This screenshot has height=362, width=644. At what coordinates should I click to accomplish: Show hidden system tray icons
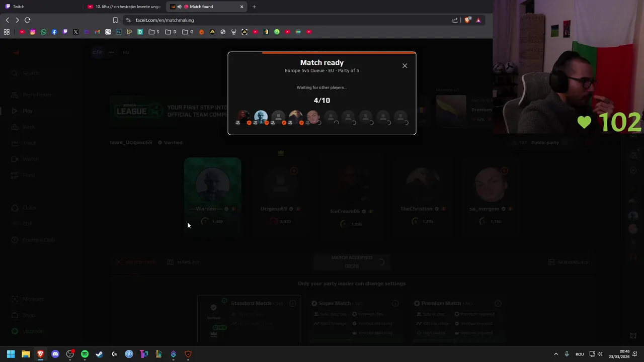(556, 354)
